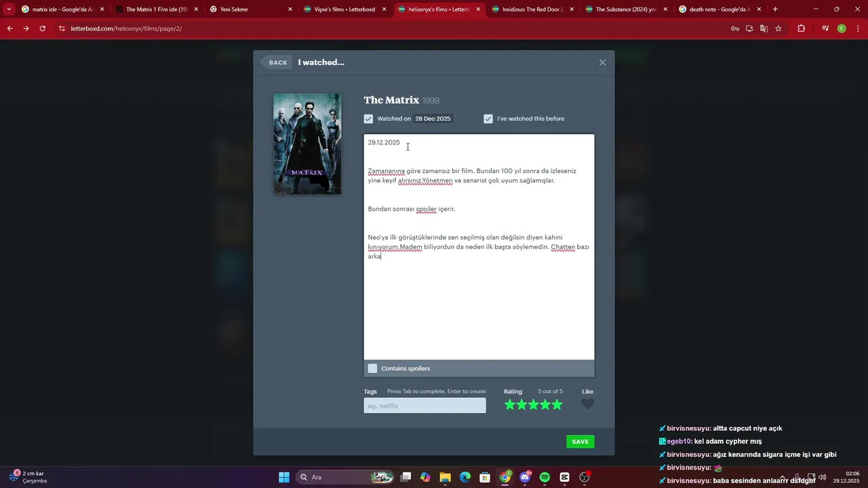The image size is (868, 488).
Task: Click the taskbar search box Ara
Action: click(x=346, y=477)
